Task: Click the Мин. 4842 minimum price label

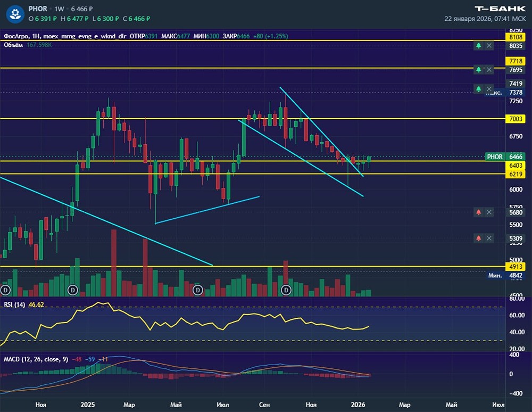Action: point(505,276)
